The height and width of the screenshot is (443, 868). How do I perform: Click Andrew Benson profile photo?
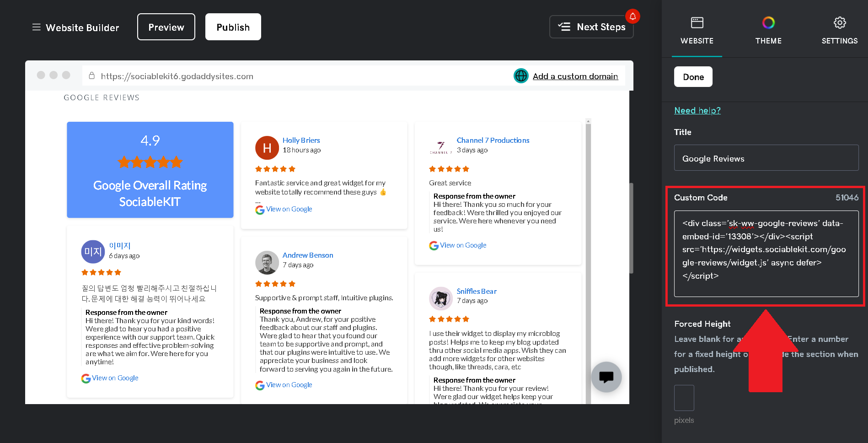267,263
